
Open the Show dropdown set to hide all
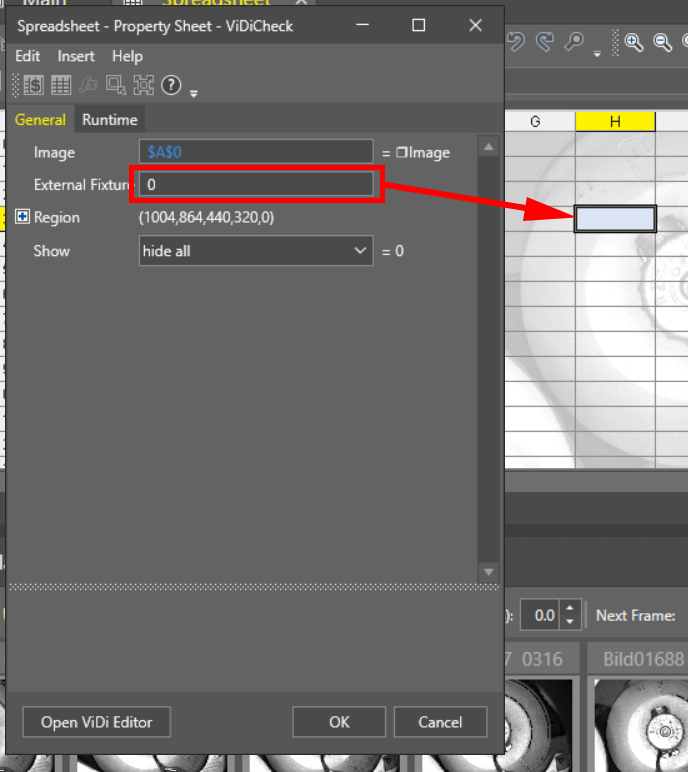256,251
